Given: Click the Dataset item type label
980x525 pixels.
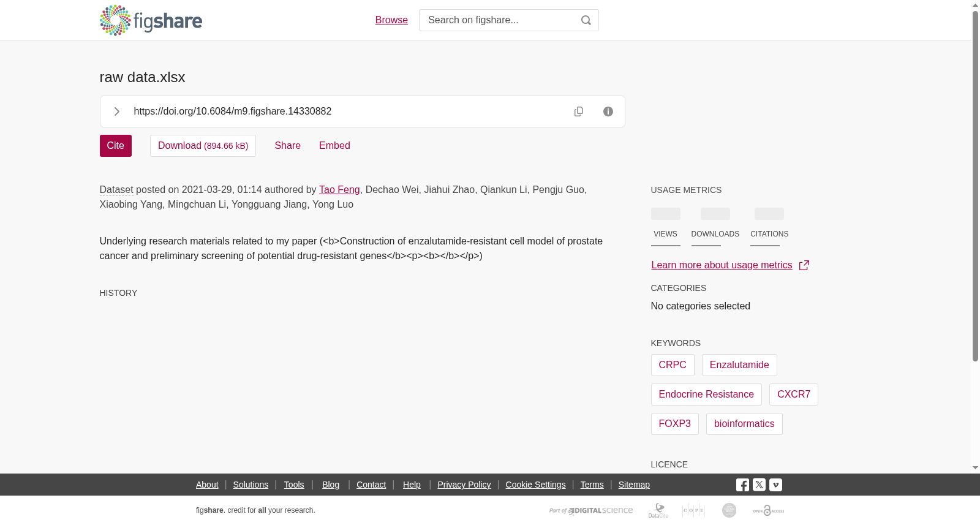Looking at the screenshot, I should pyautogui.click(x=116, y=190).
